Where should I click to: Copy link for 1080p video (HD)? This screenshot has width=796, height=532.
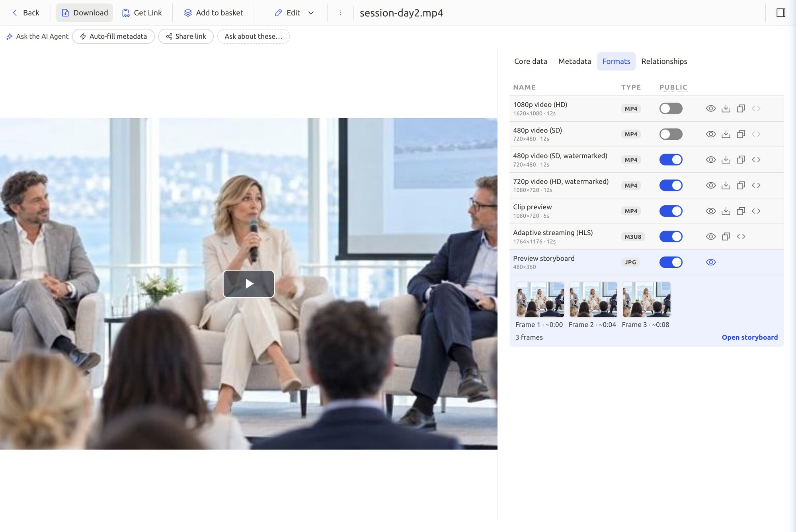pyautogui.click(x=741, y=109)
